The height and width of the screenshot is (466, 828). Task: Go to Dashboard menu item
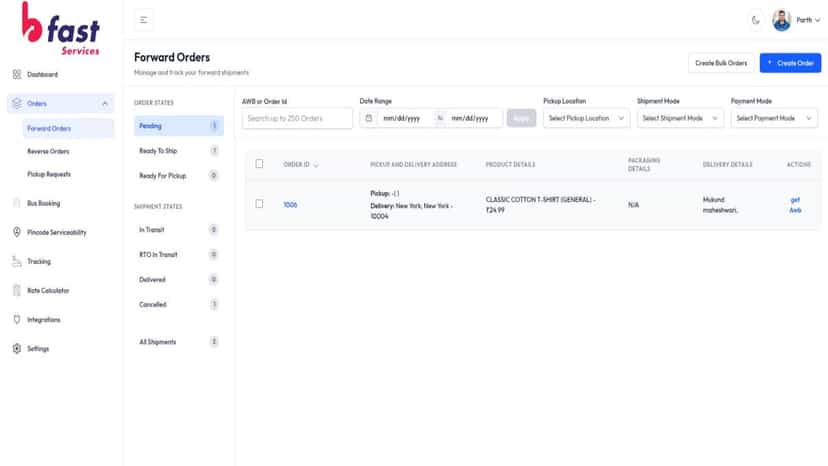click(42, 74)
